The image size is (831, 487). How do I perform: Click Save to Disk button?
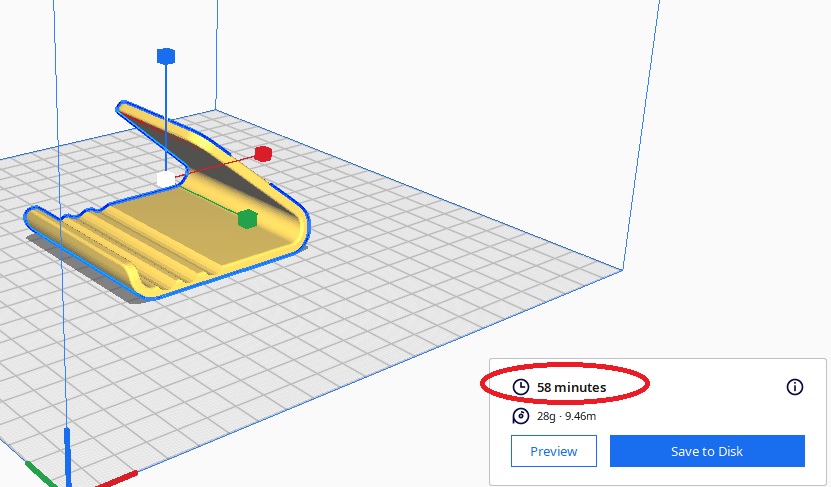(x=707, y=451)
